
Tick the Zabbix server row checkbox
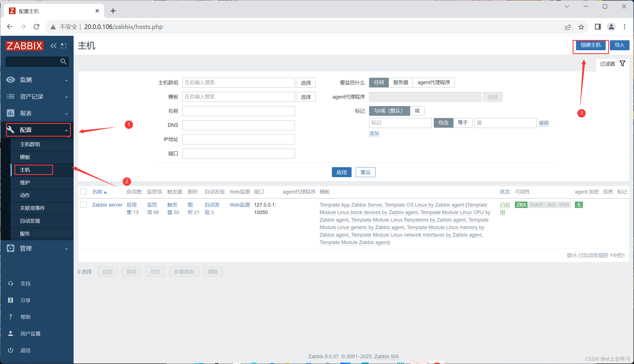(x=83, y=205)
